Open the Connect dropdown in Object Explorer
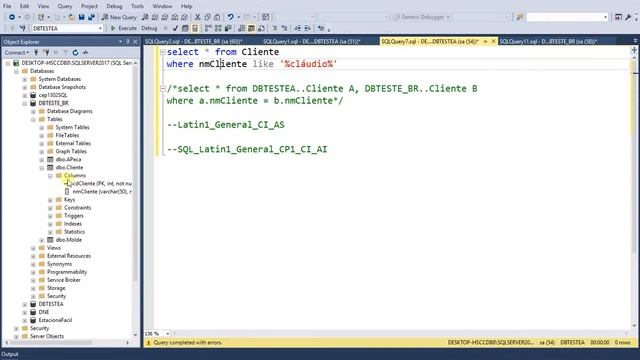 pos(17,53)
